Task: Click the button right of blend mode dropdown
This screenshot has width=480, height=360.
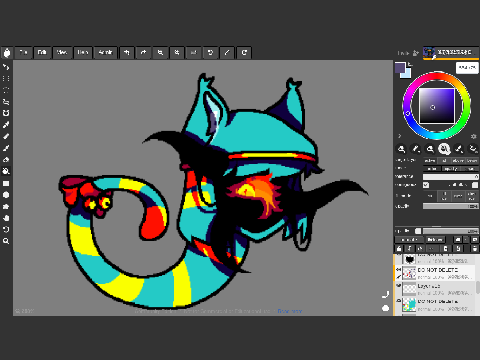Action: click(x=435, y=240)
